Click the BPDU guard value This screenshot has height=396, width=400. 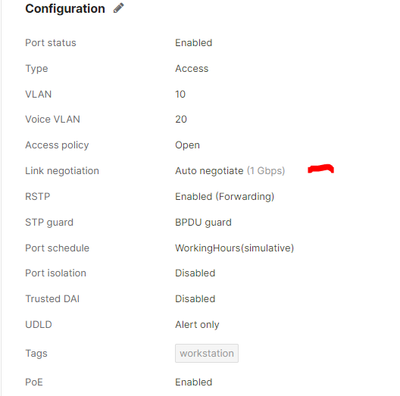(203, 222)
